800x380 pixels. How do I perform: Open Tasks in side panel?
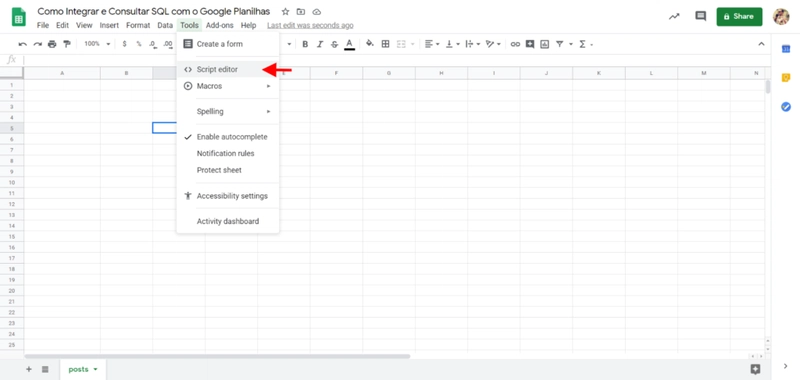pos(786,107)
